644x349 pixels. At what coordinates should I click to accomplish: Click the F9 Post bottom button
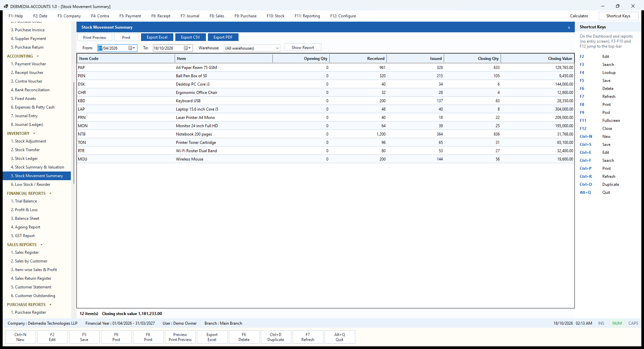pos(116,337)
